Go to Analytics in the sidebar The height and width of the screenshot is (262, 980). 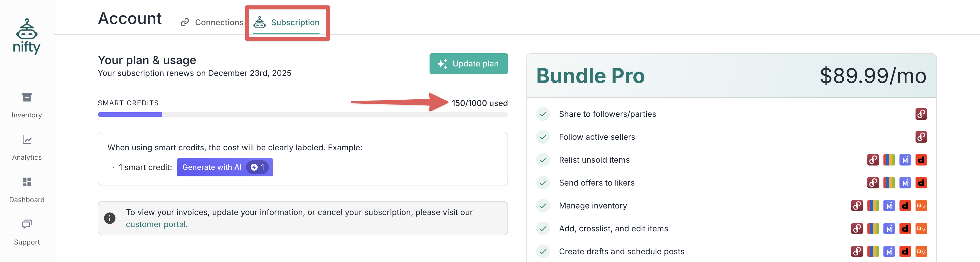tap(27, 147)
